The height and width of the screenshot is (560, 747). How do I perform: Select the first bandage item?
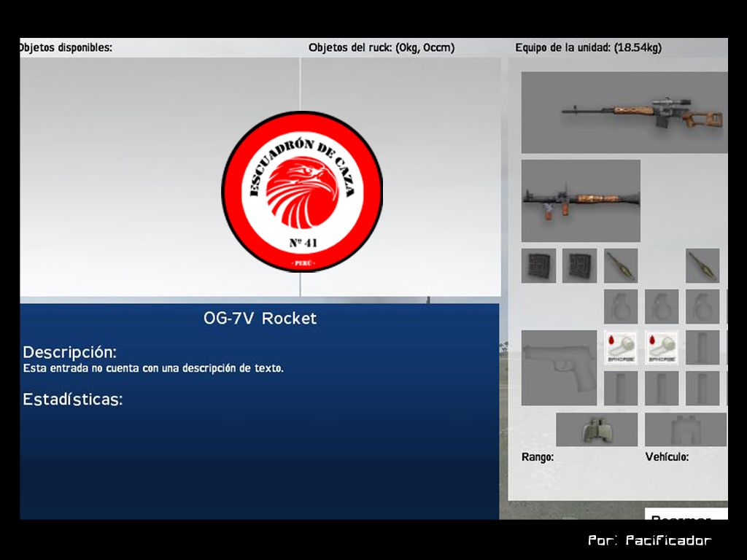(x=621, y=348)
